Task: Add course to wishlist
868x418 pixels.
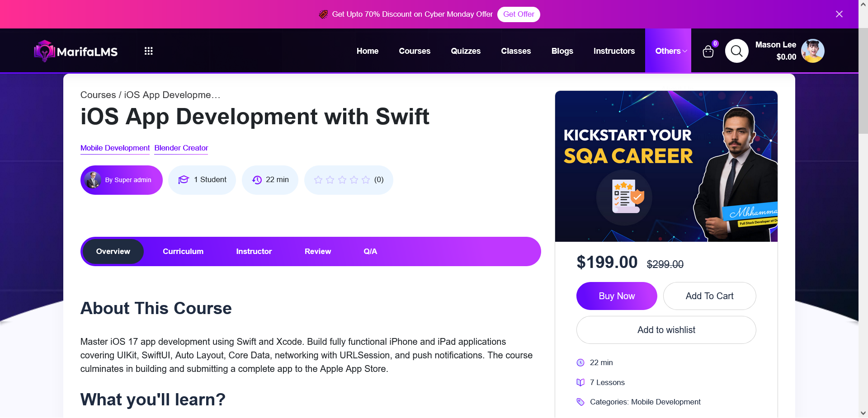Action: (x=666, y=330)
